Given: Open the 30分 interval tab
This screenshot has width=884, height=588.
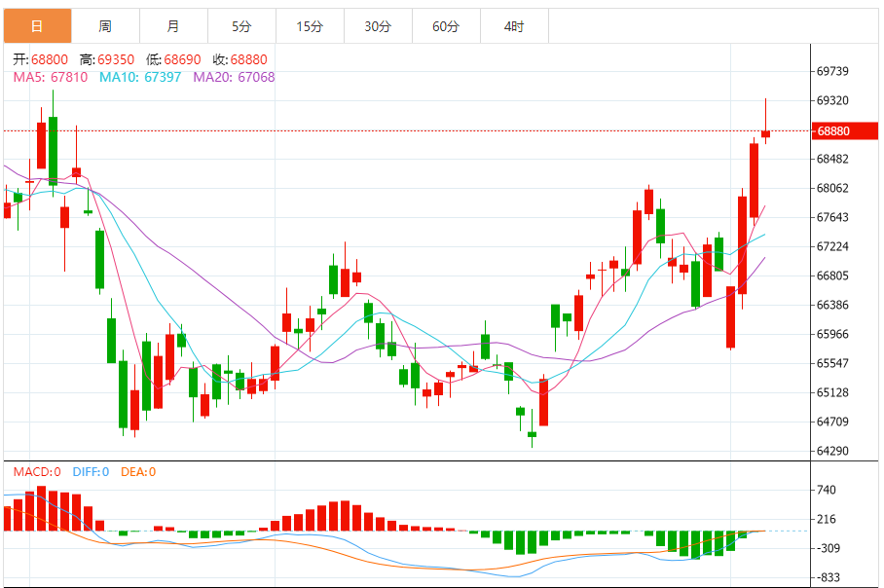Looking at the screenshot, I should [379, 26].
